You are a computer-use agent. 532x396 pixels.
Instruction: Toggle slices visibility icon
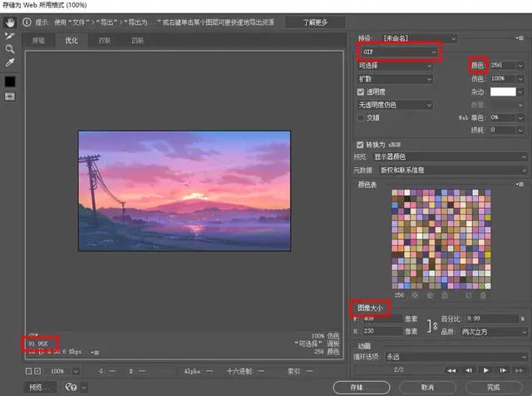[10, 97]
